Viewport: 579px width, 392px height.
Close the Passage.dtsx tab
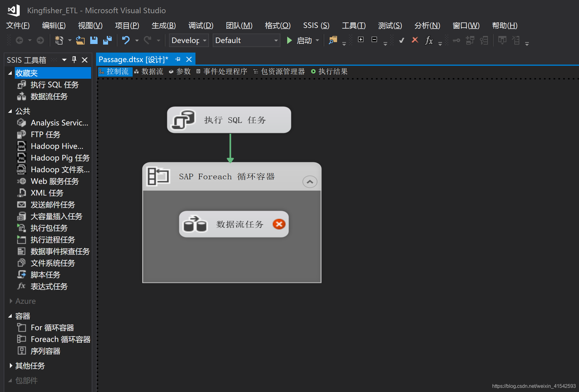tap(189, 59)
